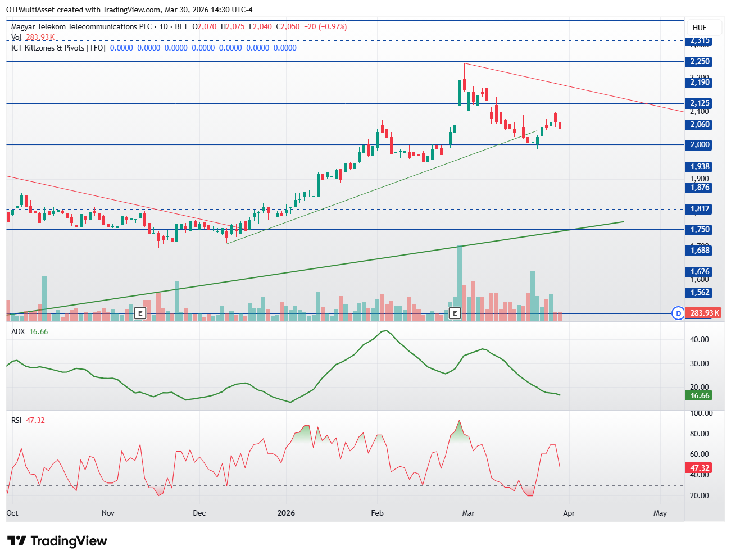Click the May label on time axis
The height and width of the screenshot is (560, 731).
[x=660, y=513]
